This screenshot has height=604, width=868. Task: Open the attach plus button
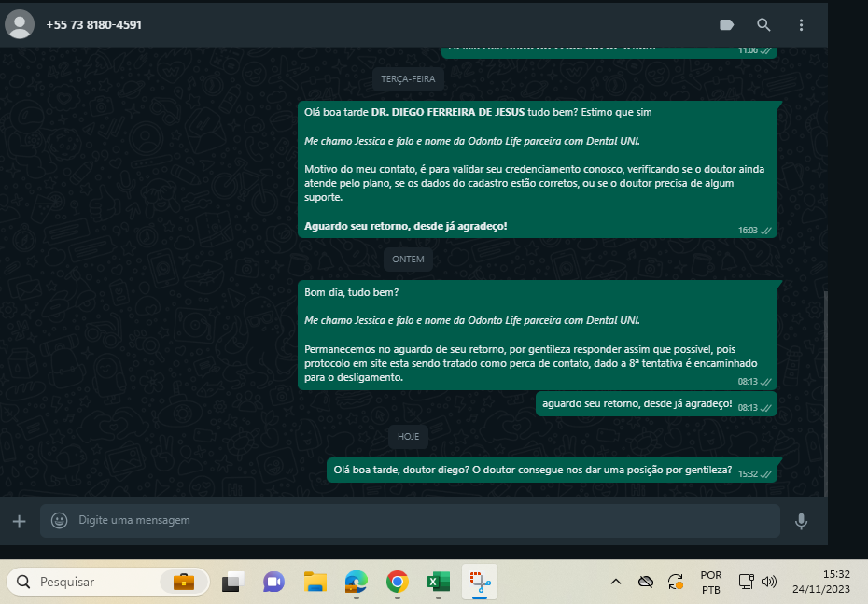coord(20,521)
